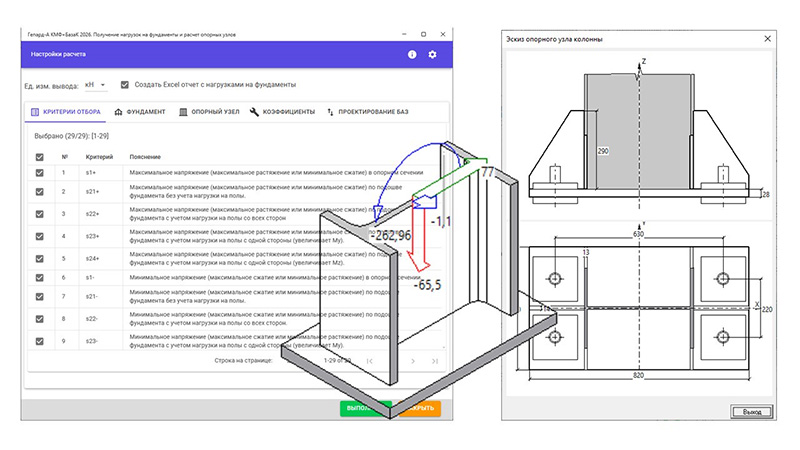800x450 pixels.
Task: Open the info icon in purple header
Action: coord(411,54)
